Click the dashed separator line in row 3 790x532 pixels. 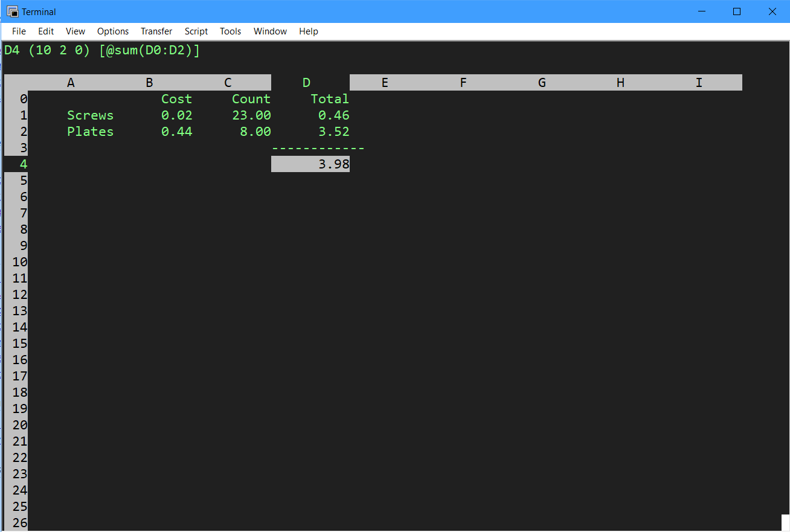coord(318,148)
